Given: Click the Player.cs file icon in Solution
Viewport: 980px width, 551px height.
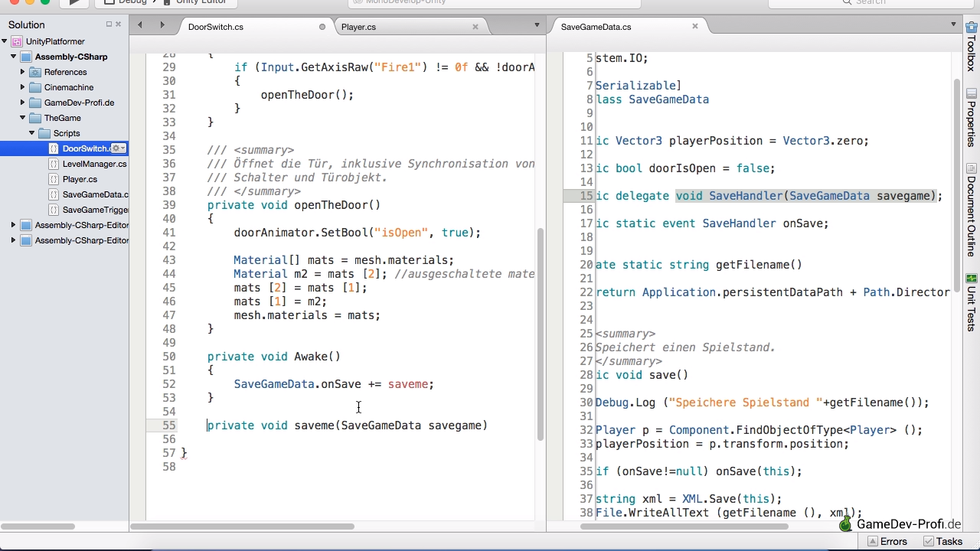Looking at the screenshot, I should 54,179.
